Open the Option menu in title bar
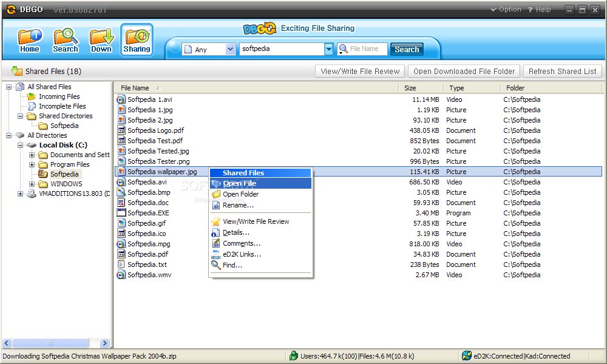607x364 pixels. coord(506,9)
